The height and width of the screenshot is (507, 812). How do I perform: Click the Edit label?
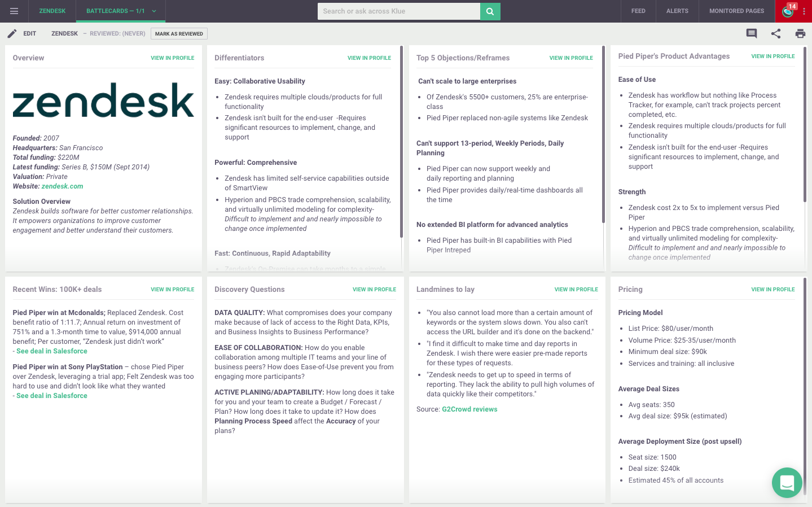pos(30,34)
